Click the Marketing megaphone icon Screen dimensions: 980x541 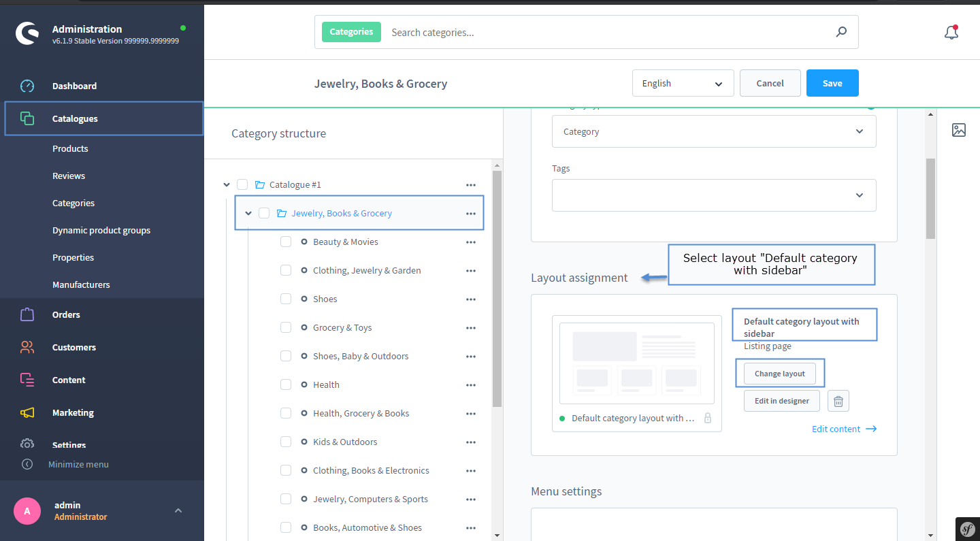27,412
